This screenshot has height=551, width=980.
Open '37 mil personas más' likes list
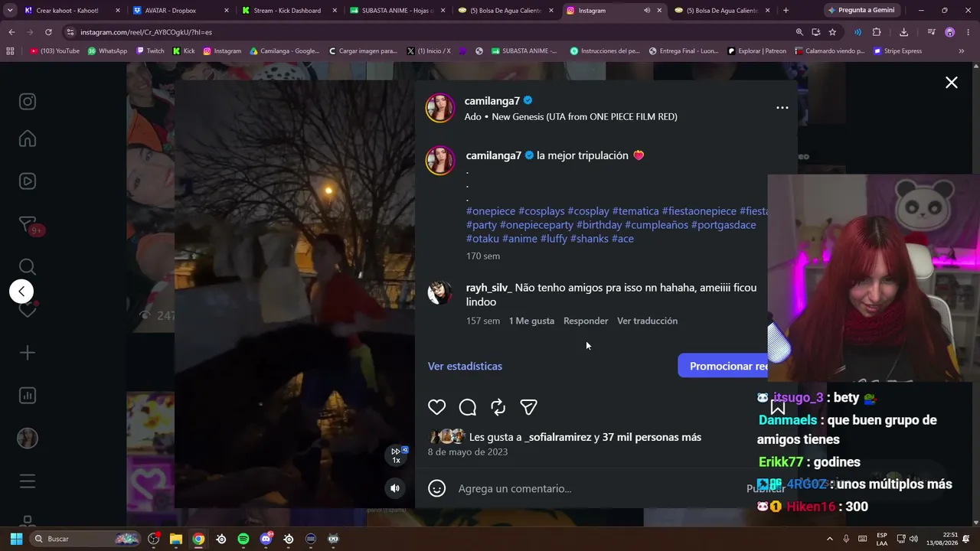pos(652,437)
